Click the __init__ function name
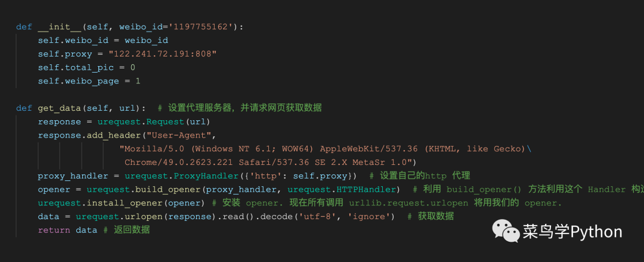 pyautogui.click(x=60, y=27)
